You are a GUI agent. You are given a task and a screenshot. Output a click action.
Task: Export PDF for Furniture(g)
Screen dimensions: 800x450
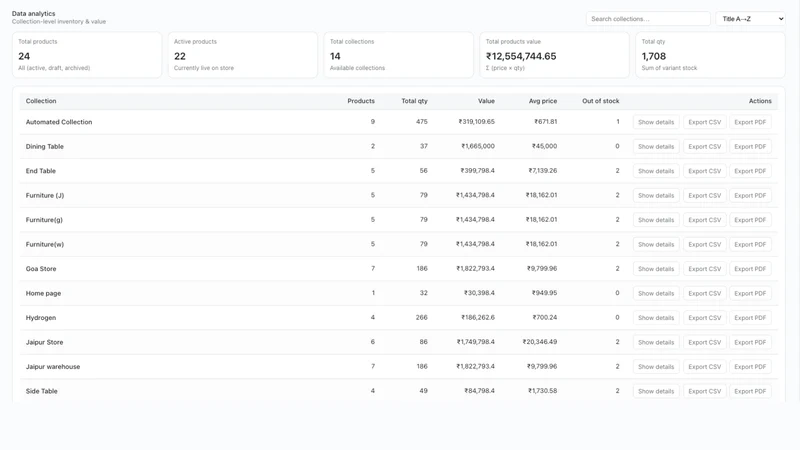[x=750, y=220]
